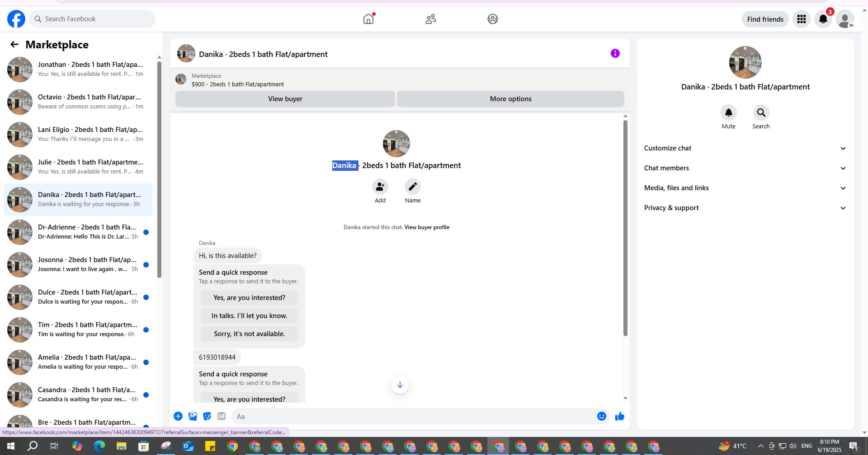The image size is (868, 455).
Task: Open the Groups icon in top bar
Action: 493,19
